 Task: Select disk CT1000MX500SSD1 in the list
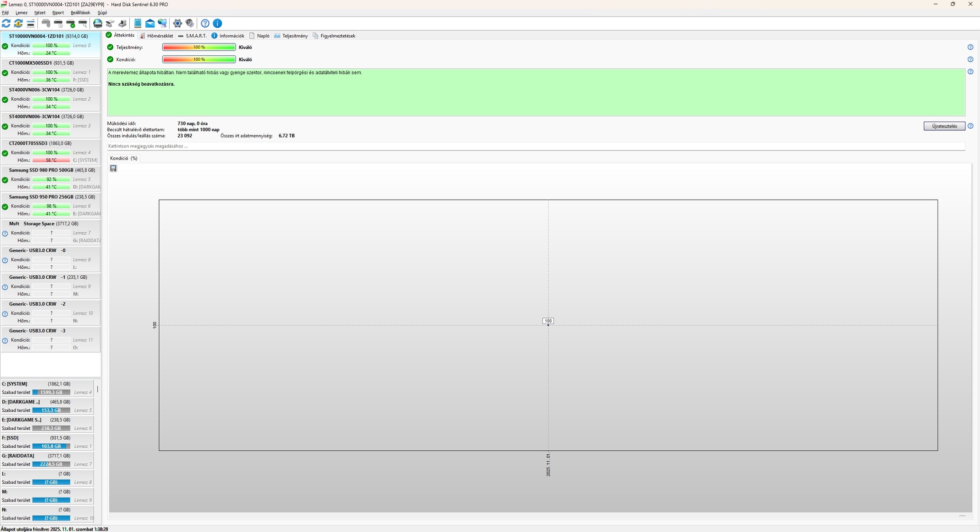[x=50, y=71]
